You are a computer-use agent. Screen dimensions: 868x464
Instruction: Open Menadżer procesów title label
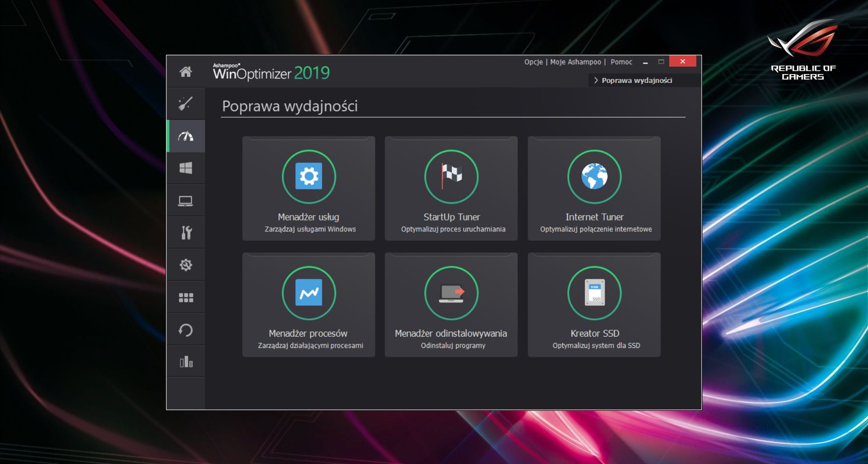coord(308,333)
